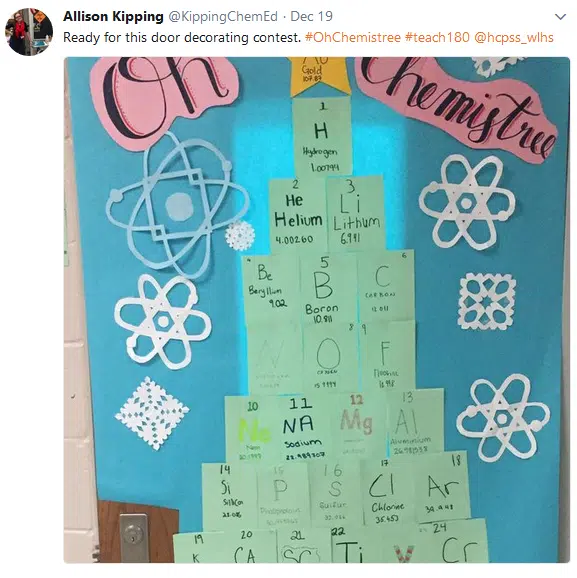Screen dimensions: 577x578
Task: Click the Allison Kipping display name
Action: [113, 17]
